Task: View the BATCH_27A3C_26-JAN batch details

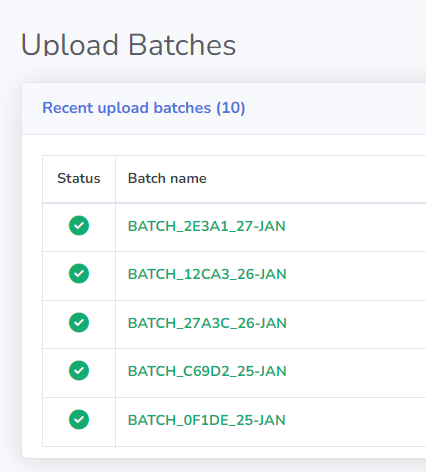Action: (207, 323)
